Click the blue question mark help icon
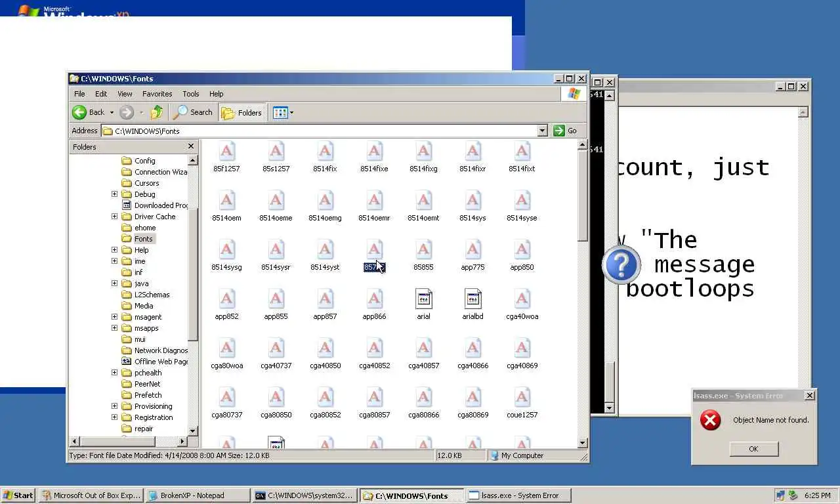 click(620, 264)
